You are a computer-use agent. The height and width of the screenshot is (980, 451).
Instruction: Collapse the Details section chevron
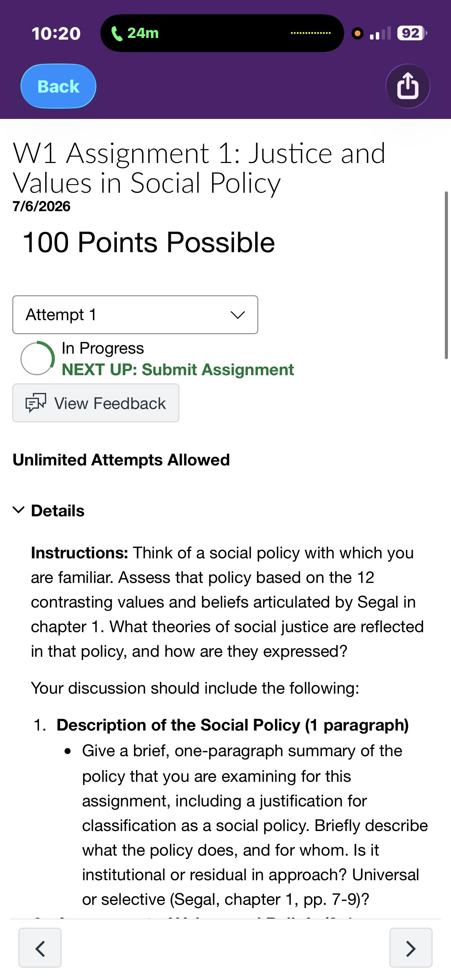(x=19, y=510)
